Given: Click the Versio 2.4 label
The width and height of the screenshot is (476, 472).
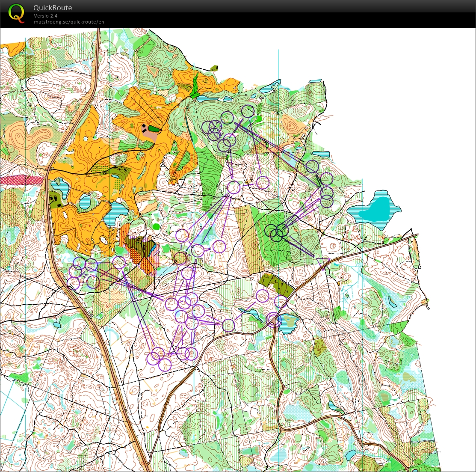Looking at the screenshot, I should tap(46, 16).
